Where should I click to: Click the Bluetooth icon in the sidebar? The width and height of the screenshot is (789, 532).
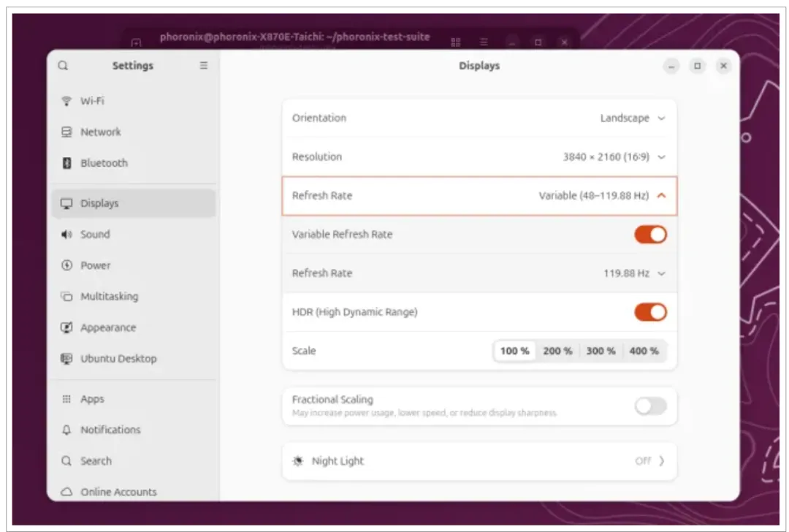tap(66, 163)
